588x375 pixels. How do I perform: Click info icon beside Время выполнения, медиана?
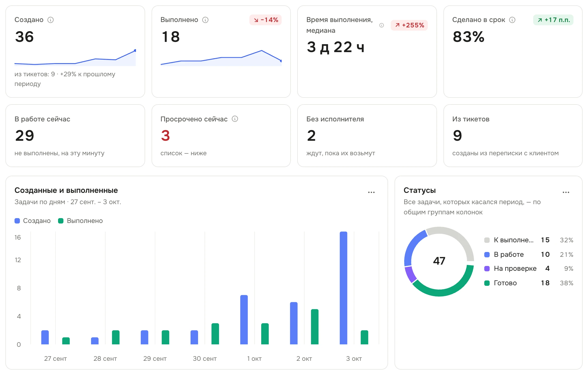(382, 25)
